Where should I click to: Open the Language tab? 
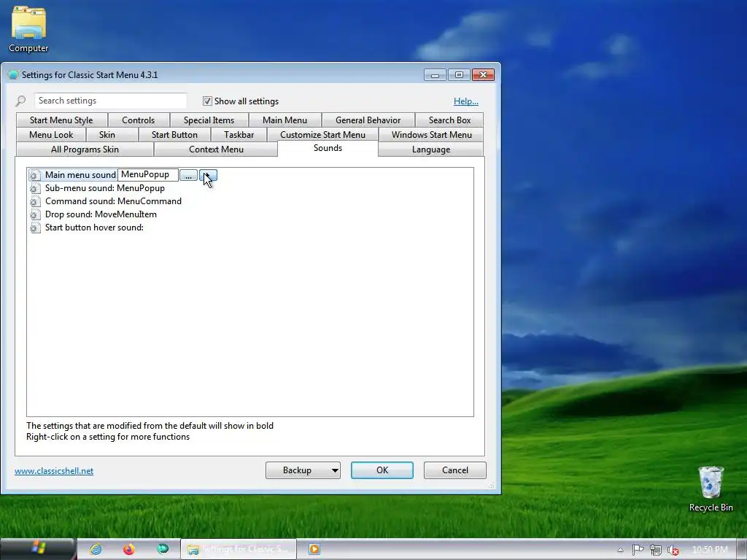coord(430,149)
